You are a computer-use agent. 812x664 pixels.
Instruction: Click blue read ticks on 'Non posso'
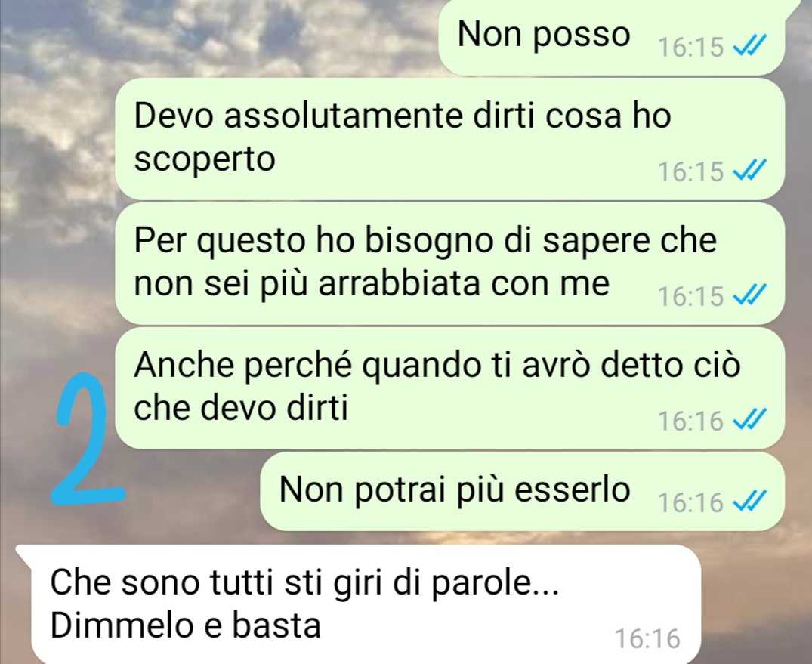[749, 47]
